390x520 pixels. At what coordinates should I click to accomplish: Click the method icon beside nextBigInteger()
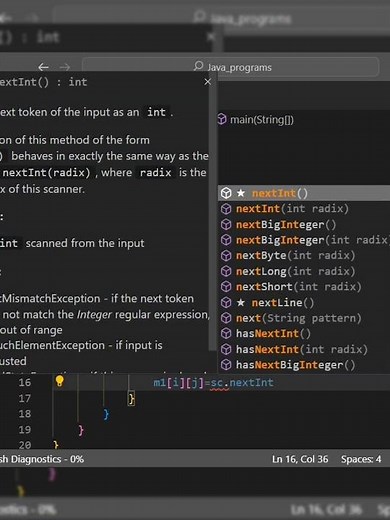tap(226, 224)
